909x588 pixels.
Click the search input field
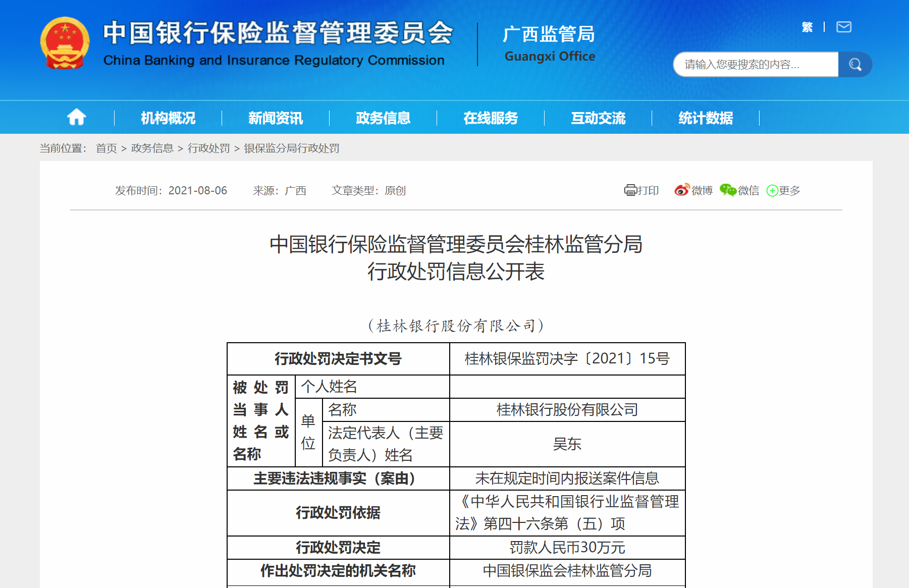click(756, 65)
